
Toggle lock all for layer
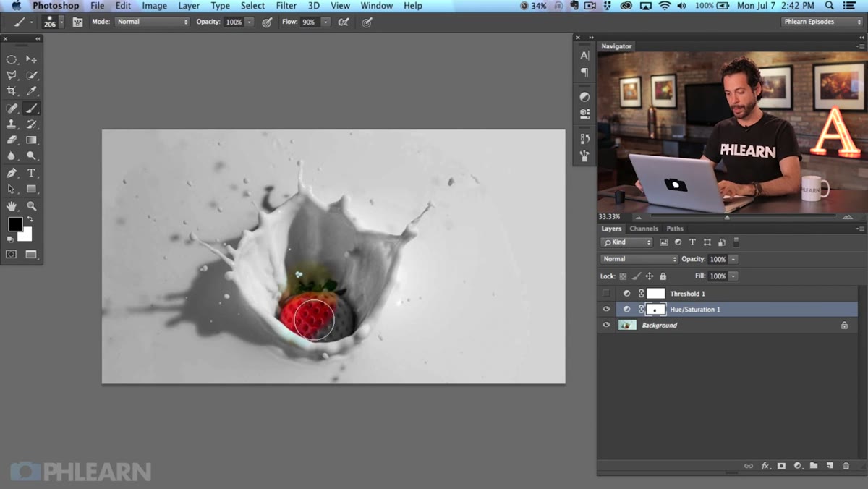click(x=663, y=276)
